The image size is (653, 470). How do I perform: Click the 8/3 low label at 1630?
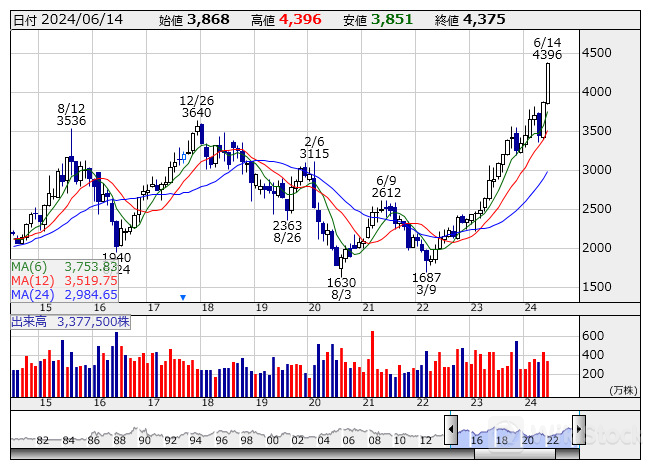tap(341, 288)
